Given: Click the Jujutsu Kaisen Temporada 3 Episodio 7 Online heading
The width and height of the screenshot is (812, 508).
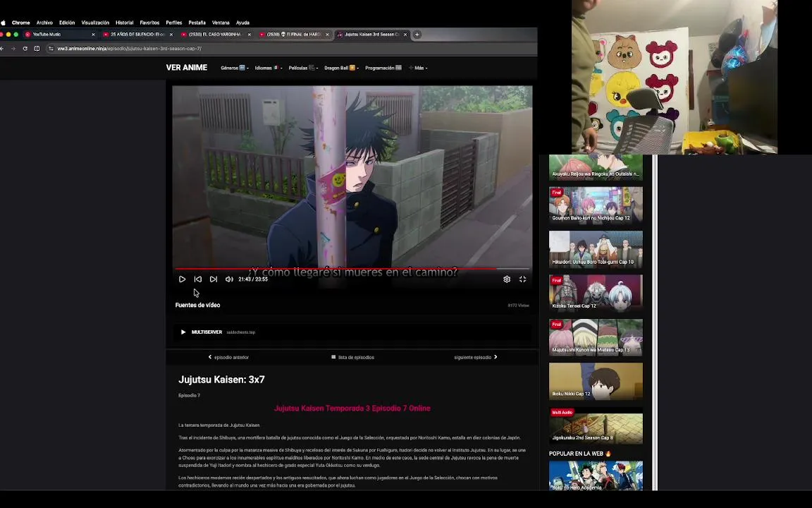Looking at the screenshot, I should tap(352, 409).
